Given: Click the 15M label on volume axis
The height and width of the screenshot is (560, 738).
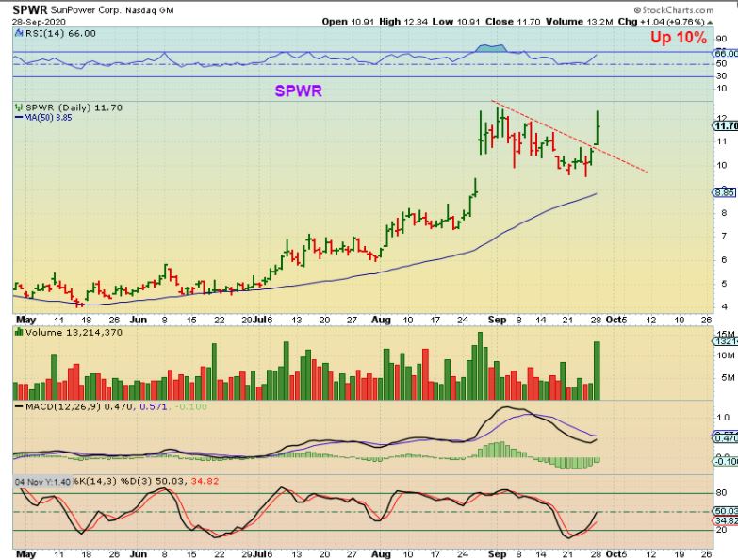Looking at the screenshot, I should pyautogui.click(x=726, y=333).
